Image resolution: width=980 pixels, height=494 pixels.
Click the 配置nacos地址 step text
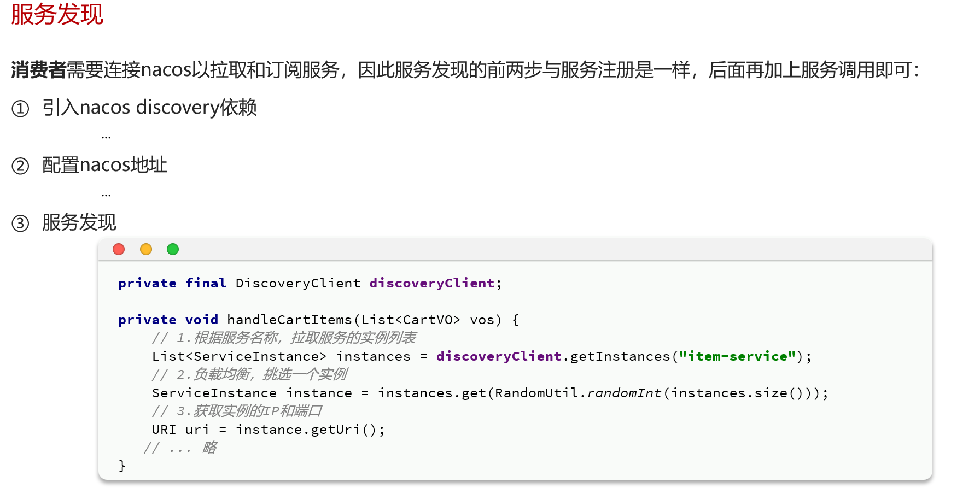(x=104, y=164)
